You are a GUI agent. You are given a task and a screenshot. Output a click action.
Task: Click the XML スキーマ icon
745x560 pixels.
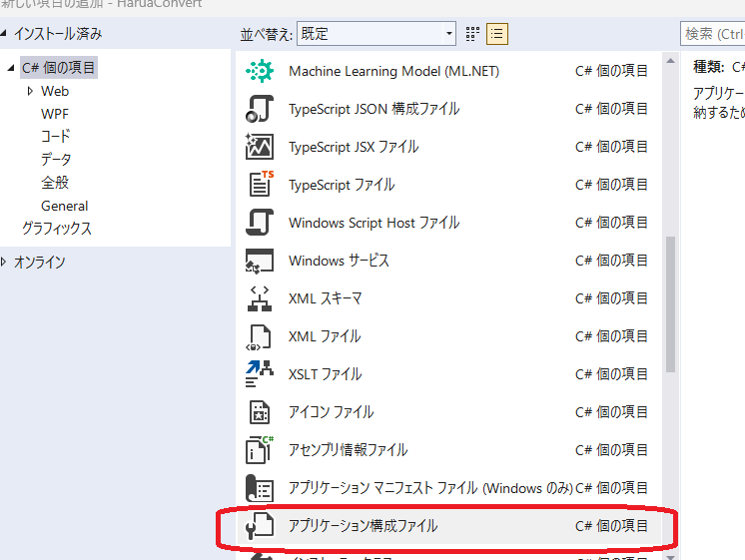(x=260, y=298)
